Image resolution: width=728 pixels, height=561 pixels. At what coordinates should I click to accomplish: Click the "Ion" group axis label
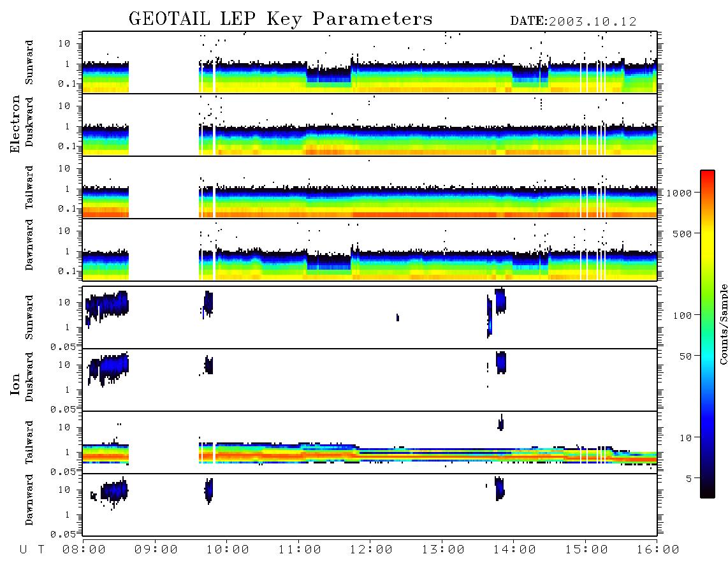tap(15, 384)
